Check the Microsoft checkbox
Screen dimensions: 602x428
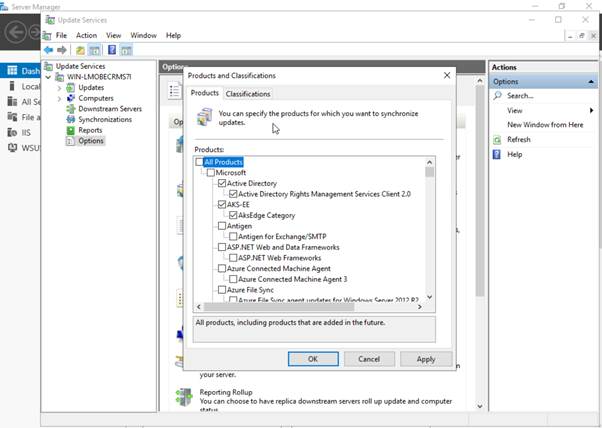point(210,173)
